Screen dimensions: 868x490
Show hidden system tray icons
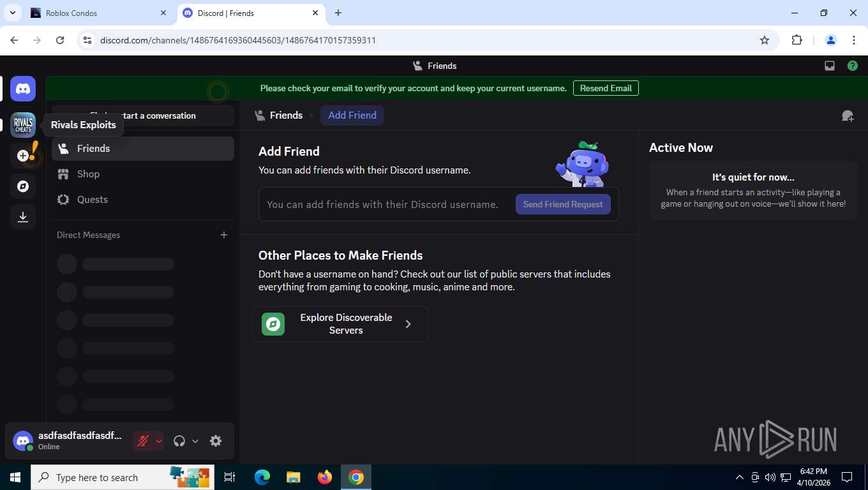(740, 477)
